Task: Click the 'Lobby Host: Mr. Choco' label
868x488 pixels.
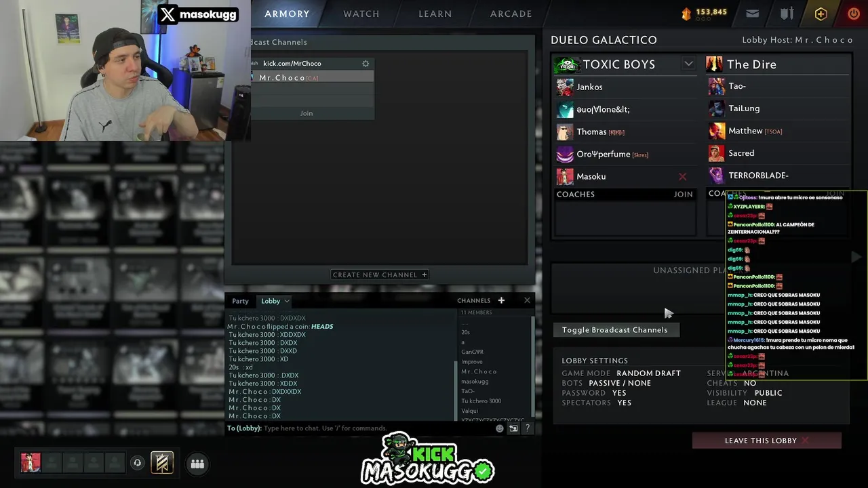Action: pos(797,40)
